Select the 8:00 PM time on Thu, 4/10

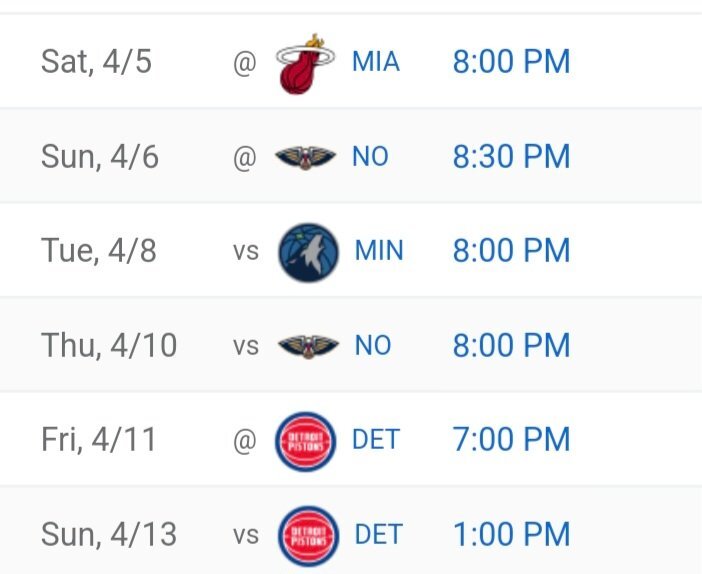511,346
